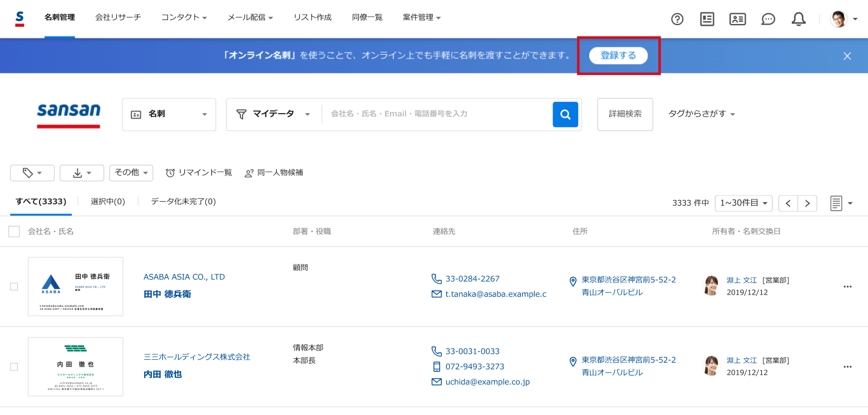This screenshot has width=868, height=415.
Task: Go to next page arrow
Action: (x=807, y=203)
